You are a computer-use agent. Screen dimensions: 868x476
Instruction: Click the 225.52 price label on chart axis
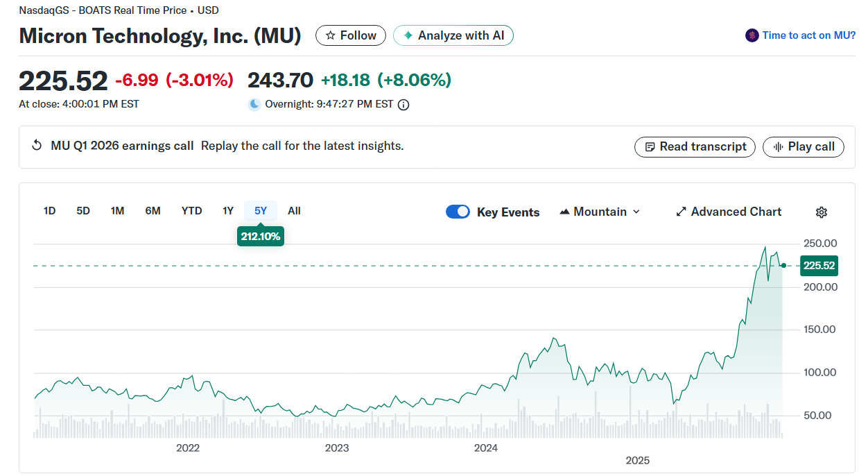(819, 265)
